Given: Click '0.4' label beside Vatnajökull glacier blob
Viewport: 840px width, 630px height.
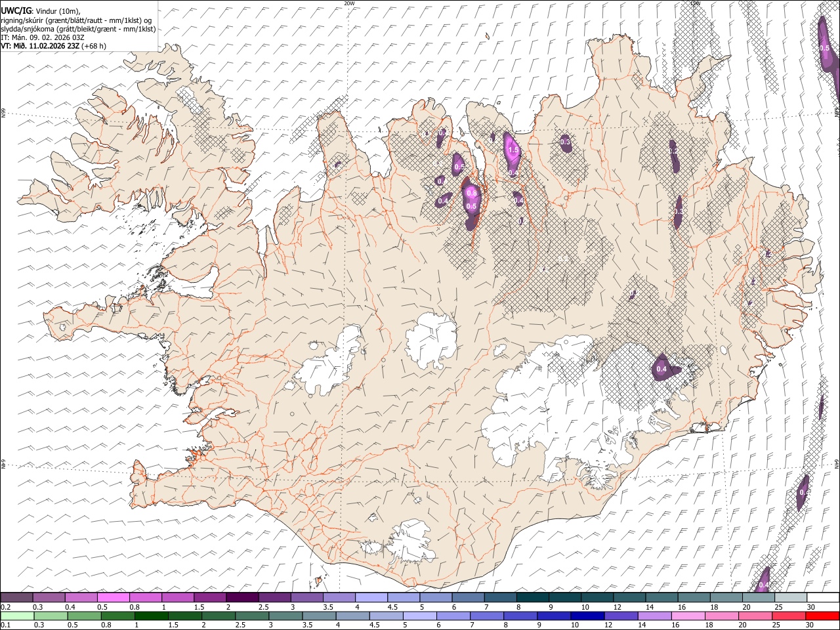Looking at the screenshot, I should tap(661, 369).
